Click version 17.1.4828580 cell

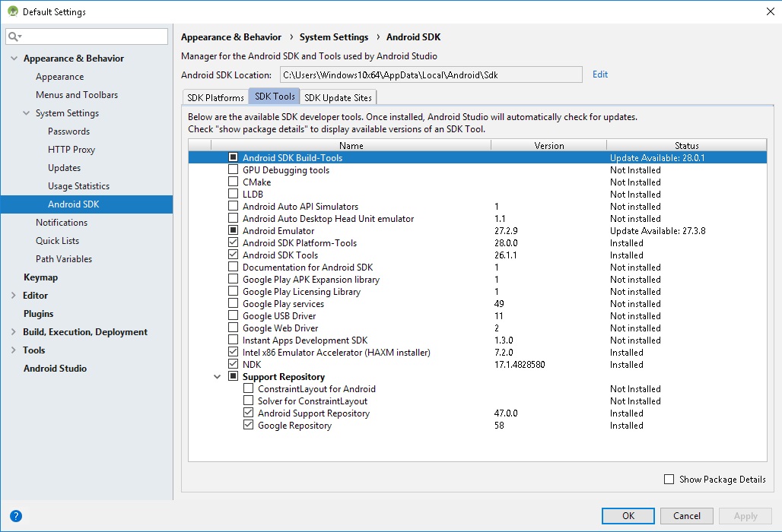pos(520,365)
